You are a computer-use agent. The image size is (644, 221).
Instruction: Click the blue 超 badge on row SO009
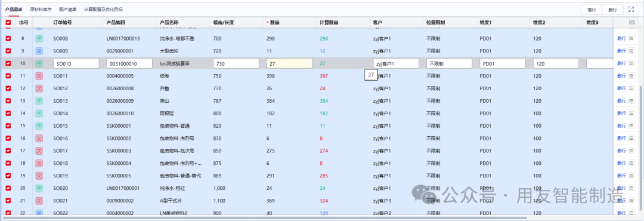[39, 51]
